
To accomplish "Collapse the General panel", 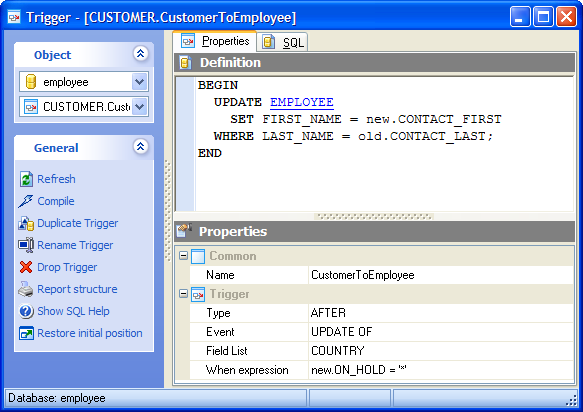I will click(141, 147).
